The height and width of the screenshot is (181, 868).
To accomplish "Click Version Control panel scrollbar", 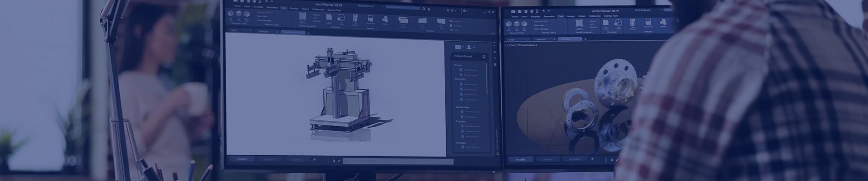I will pos(487,81).
